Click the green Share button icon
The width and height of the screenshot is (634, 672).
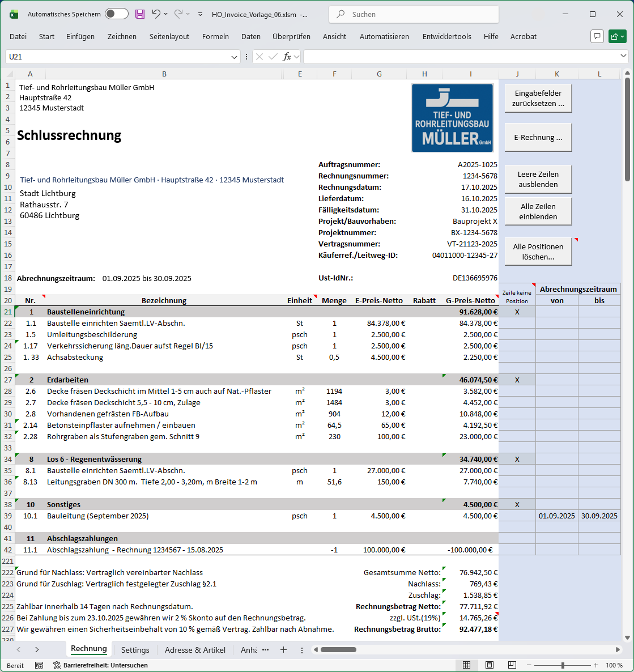pyautogui.click(x=617, y=36)
